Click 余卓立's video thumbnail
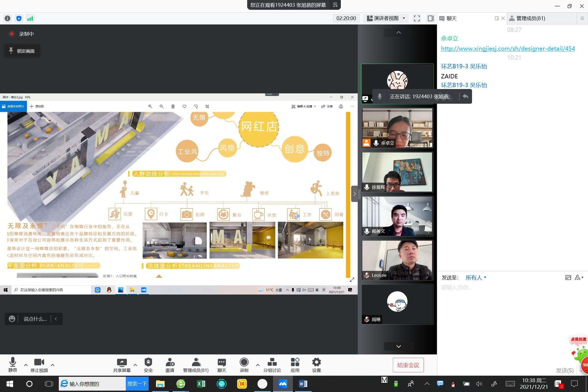 click(x=397, y=128)
